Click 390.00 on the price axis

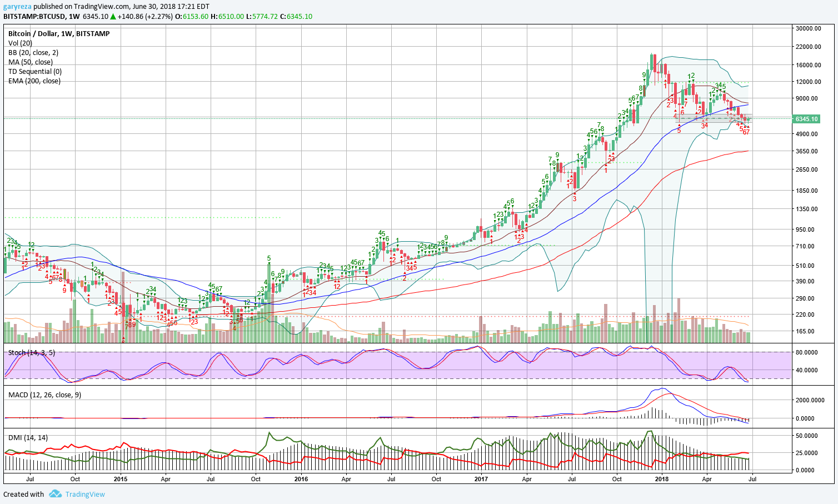point(805,282)
